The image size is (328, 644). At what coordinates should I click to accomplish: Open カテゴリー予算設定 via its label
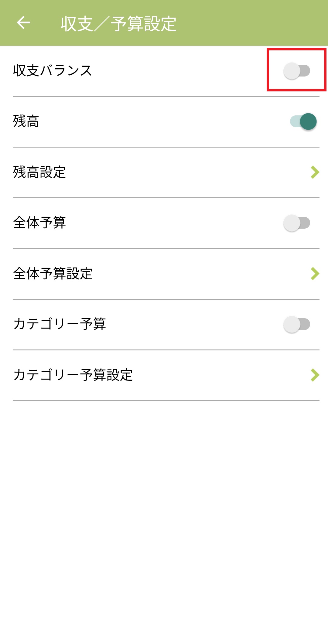pyautogui.click(x=73, y=375)
